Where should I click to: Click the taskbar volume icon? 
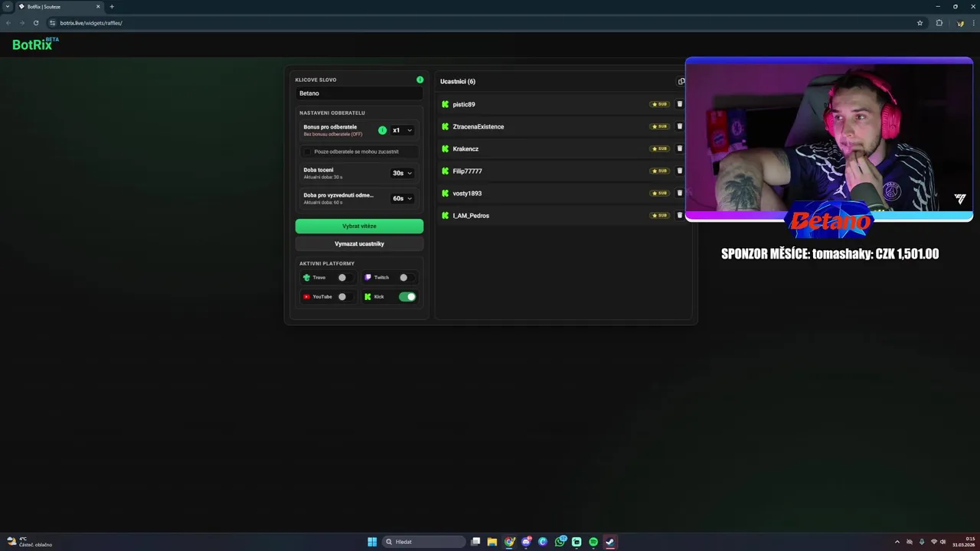pos(942,542)
